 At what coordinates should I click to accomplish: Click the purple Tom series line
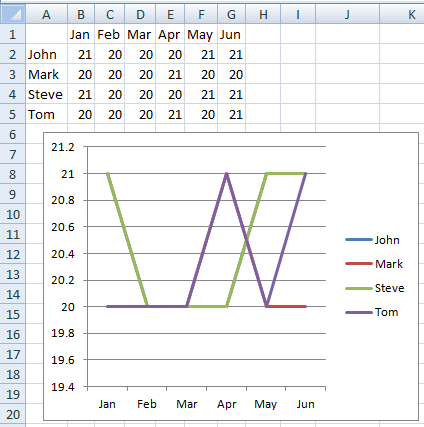coord(207,239)
